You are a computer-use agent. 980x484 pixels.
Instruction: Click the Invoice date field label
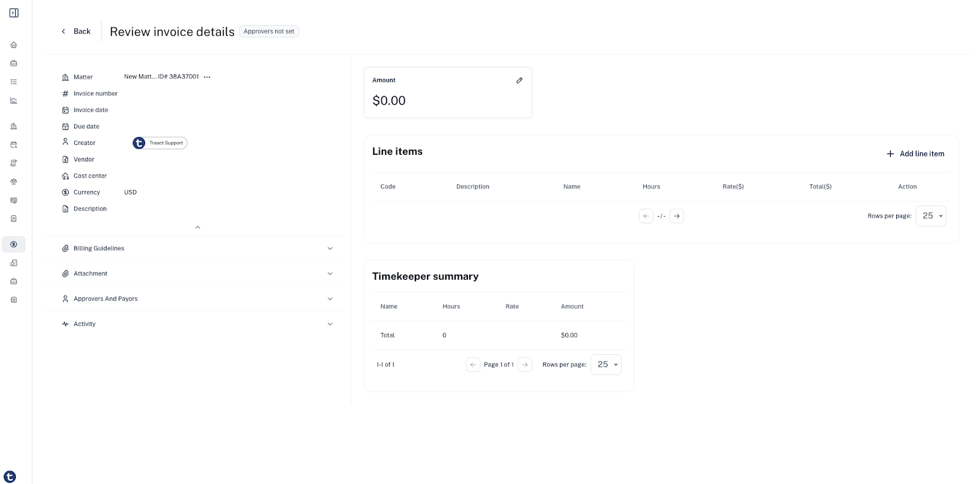91,110
